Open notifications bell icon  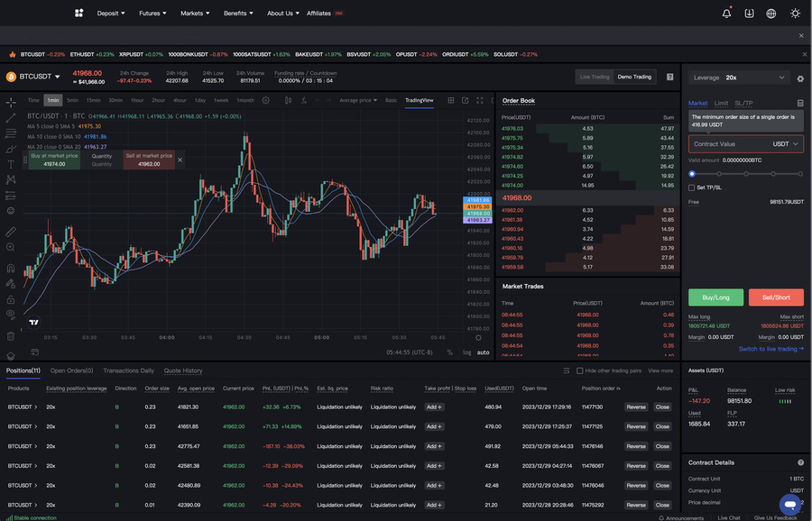[726, 14]
